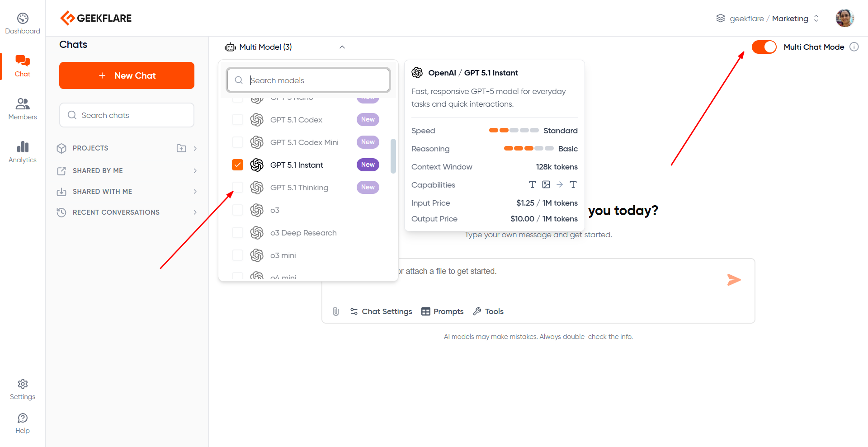
Task: Expand the Projects section chevron
Action: [195, 148]
